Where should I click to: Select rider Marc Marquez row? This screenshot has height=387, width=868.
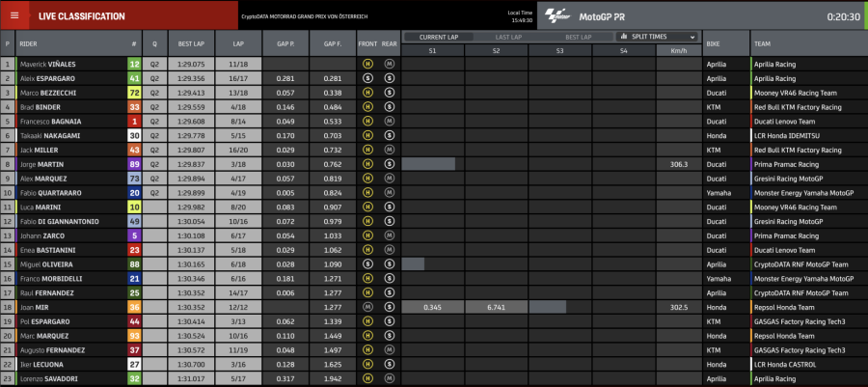(x=434, y=336)
